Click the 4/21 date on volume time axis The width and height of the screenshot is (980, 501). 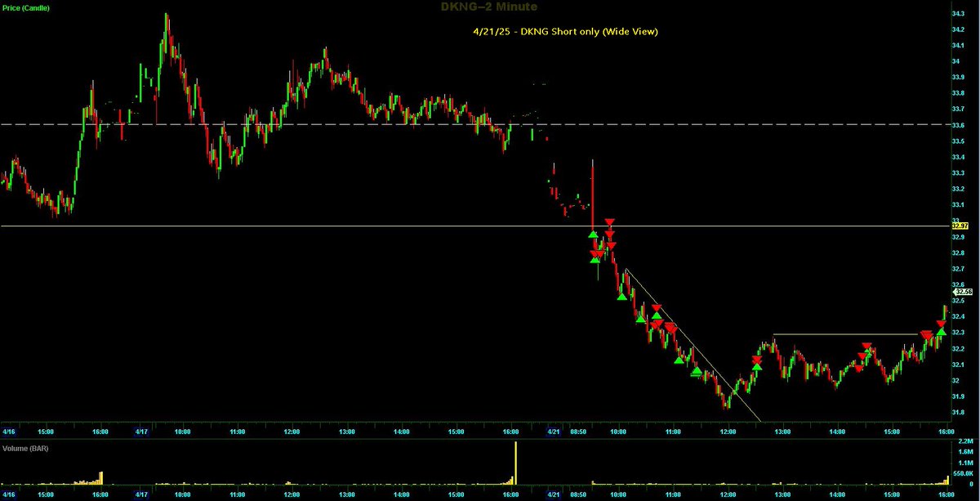click(553, 494)
